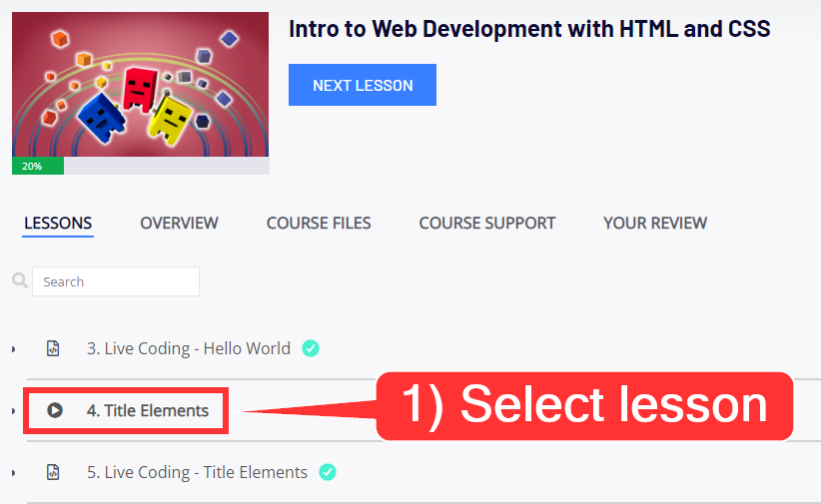This screenshot has width=821, height=504.
Task: Expand the arrow beside lesson 5
Action: [x=14, y=473]
